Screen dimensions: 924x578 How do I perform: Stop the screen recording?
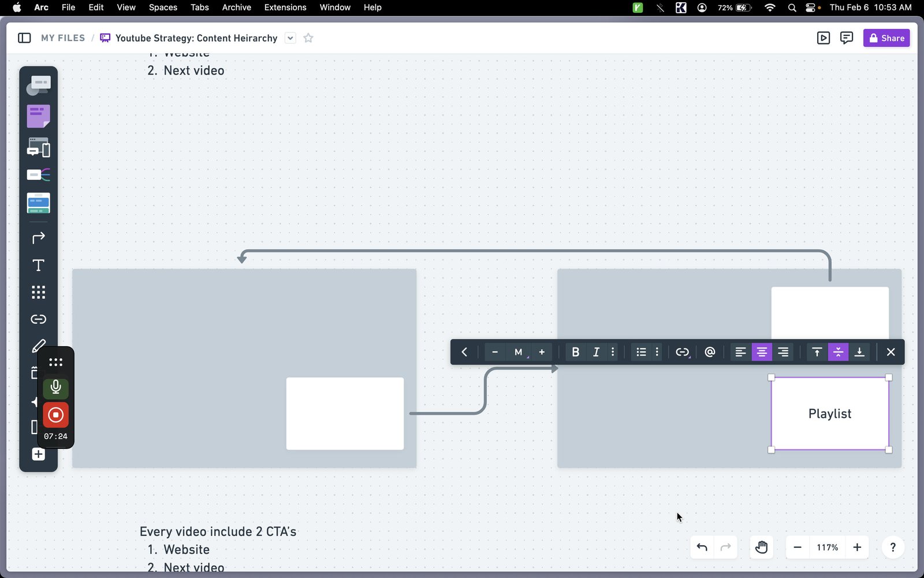pos(55,415)
